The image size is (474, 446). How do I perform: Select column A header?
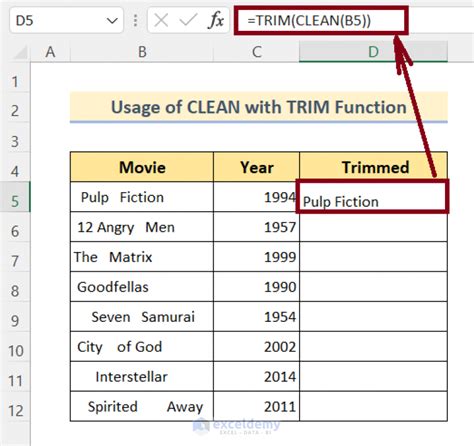coord(50,52)
